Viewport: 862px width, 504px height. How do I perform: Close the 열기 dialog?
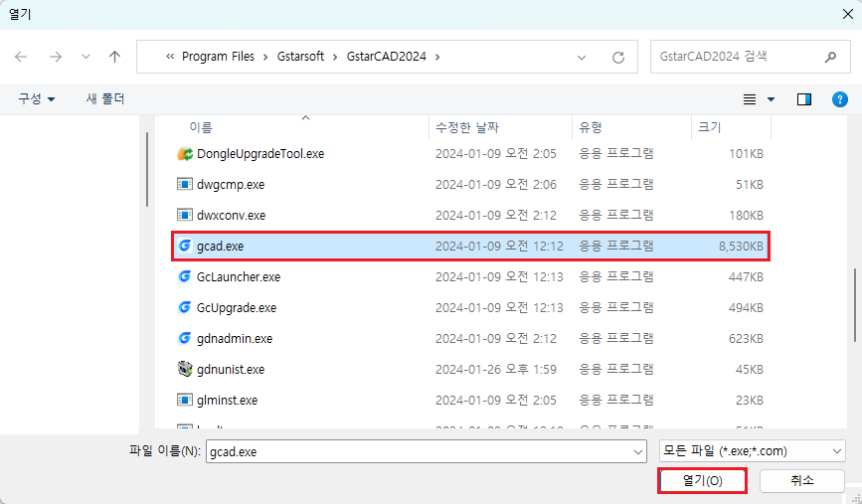[x=848, y=14]
